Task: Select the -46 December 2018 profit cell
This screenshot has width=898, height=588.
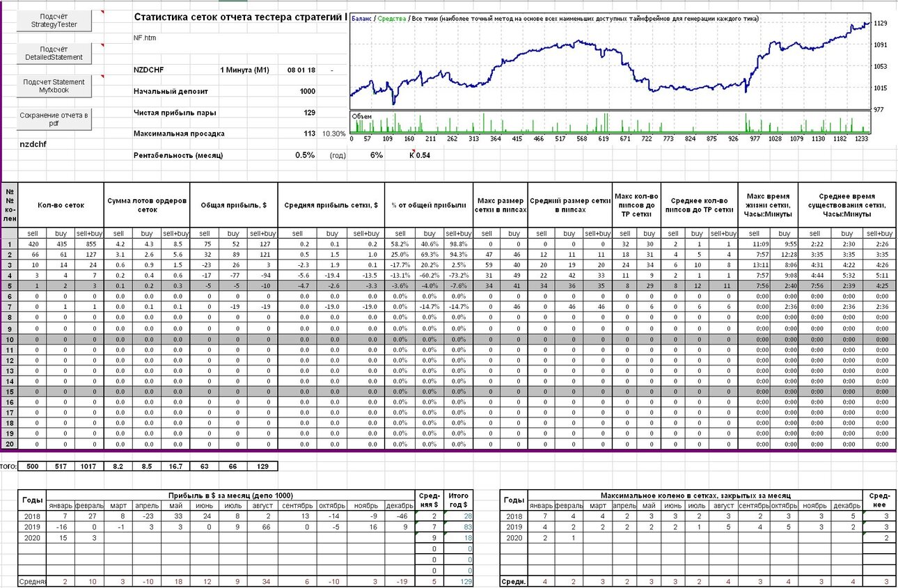Action: (400, 516)
